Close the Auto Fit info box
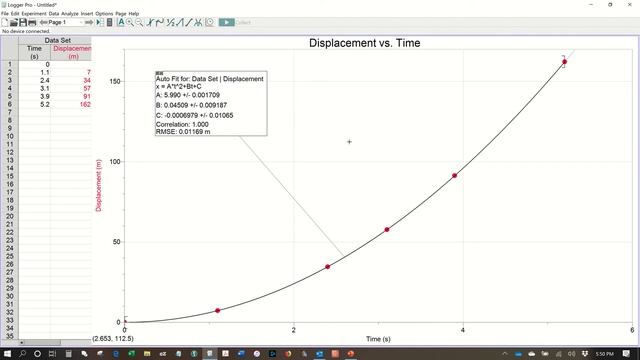This screenshot has height=360, width=640. pos(159,73)
